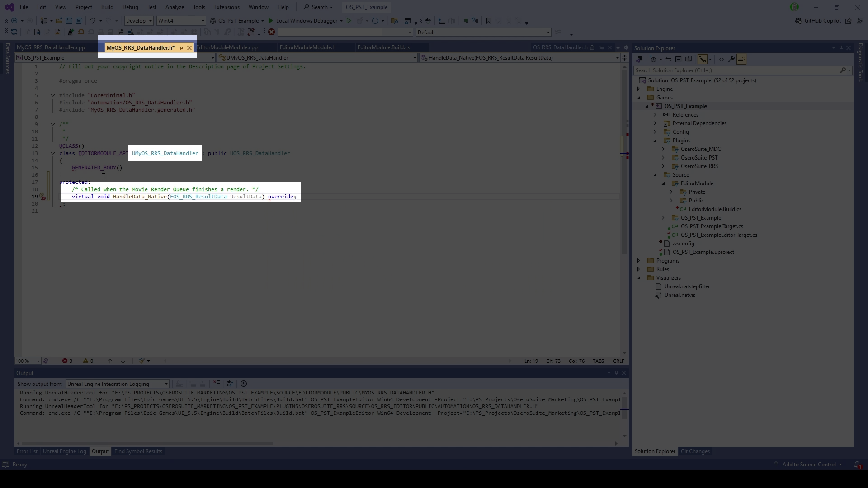Image resolution: width=868 pixels, height=488 pixels.
Task: Toggle Word Wrap in the Output panel
Action: point(230,384)
